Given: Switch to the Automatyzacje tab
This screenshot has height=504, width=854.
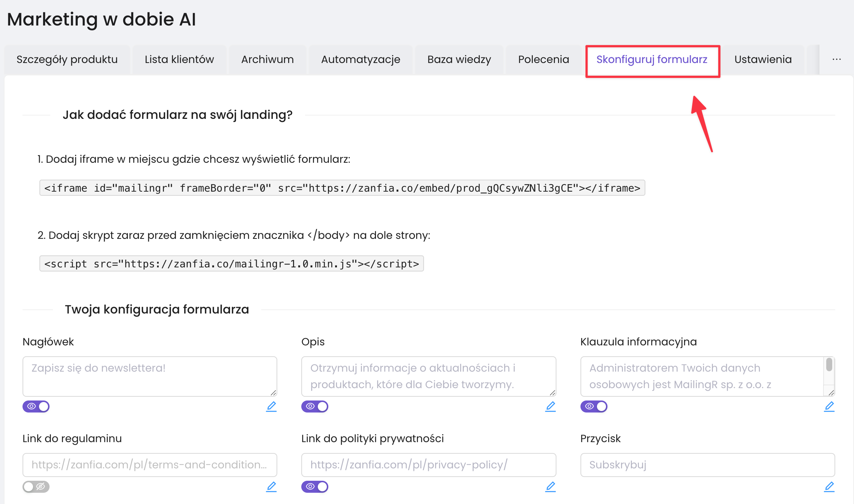Looking at the screenshot, I should click(x=360, y=59).
